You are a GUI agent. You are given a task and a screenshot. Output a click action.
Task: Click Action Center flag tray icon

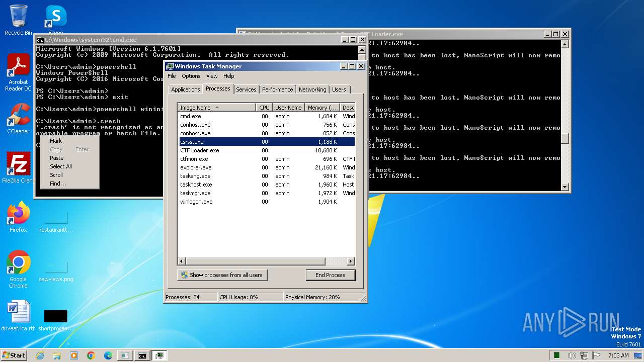(x=596, y=355)
